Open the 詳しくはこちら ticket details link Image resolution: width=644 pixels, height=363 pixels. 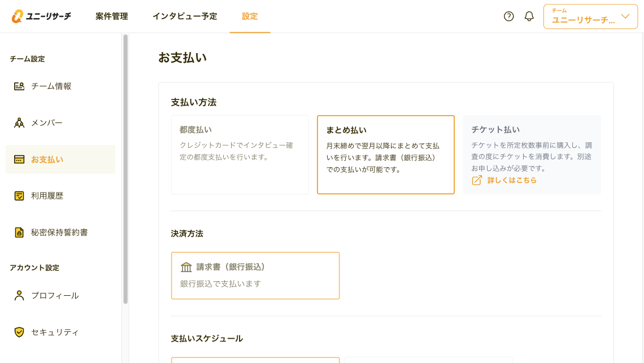(x=511, y=181)
